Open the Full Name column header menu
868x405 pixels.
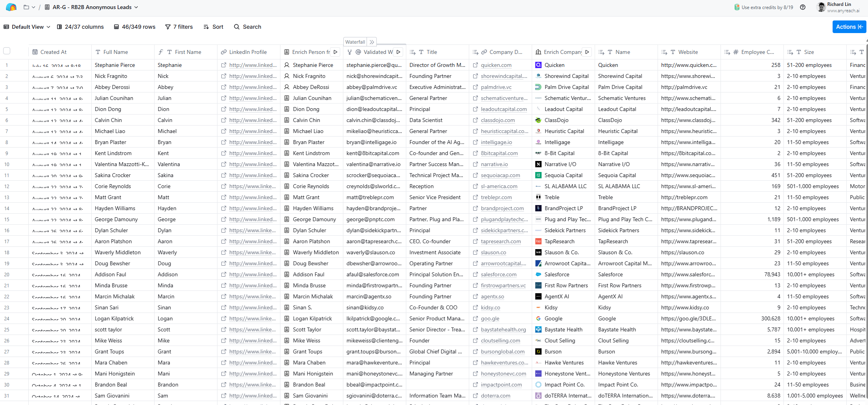click(x=123, y=52)
